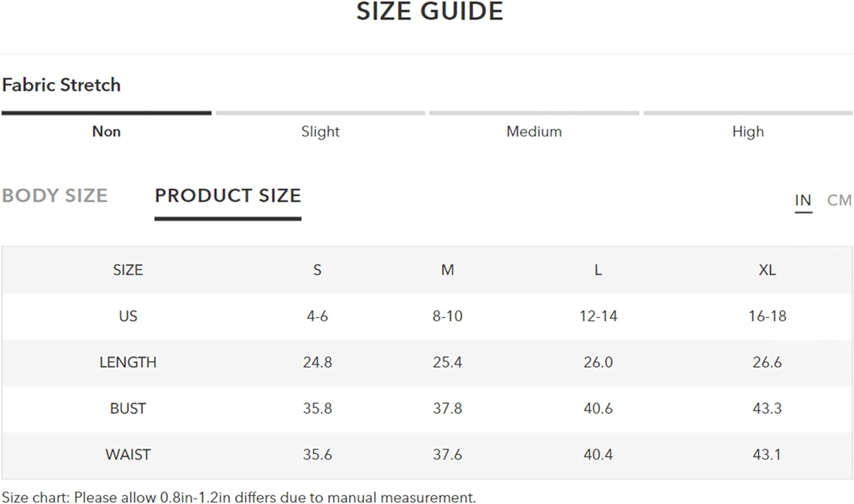Choose the Medium stretch segment
Viewport: 854px width, 504px height.
[534, 131]
